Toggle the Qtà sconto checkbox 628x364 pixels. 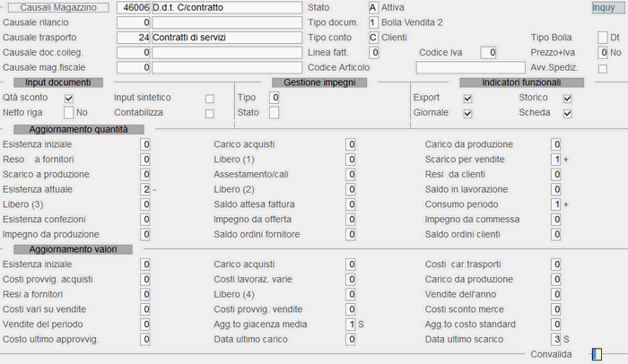pyautogui.click(x=69, y=98)
